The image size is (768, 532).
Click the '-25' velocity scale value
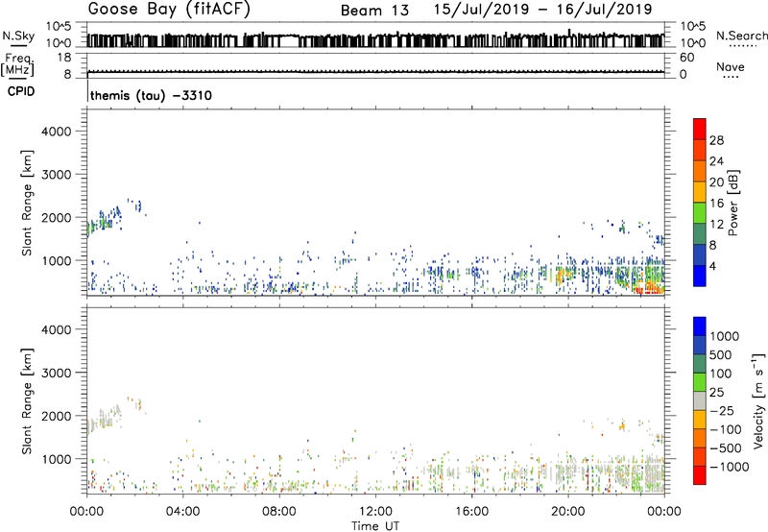coord(722,410)
